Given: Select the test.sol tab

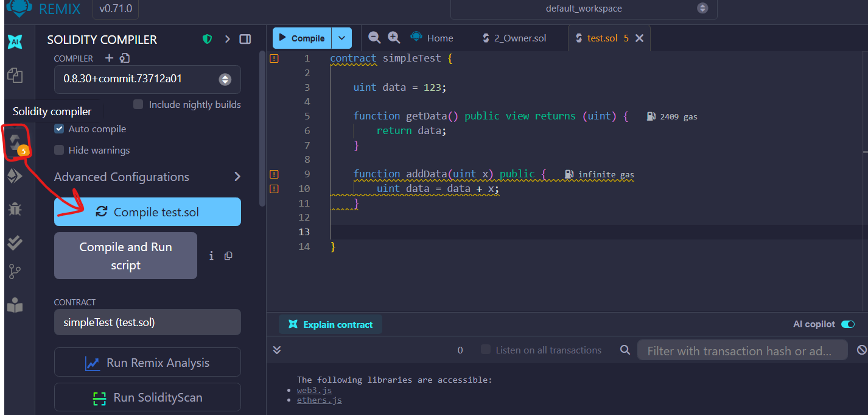Looking at the screenshot, I should [x=602, y=38].
